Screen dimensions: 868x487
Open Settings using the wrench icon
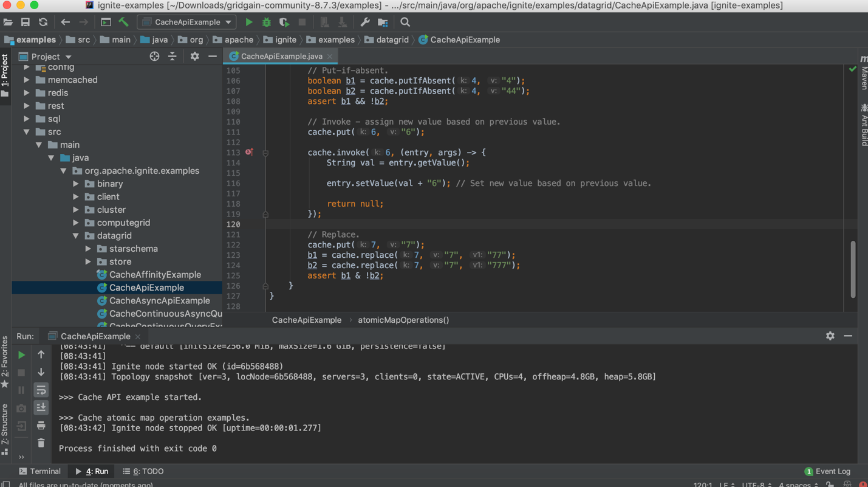[x=364, y=22]
